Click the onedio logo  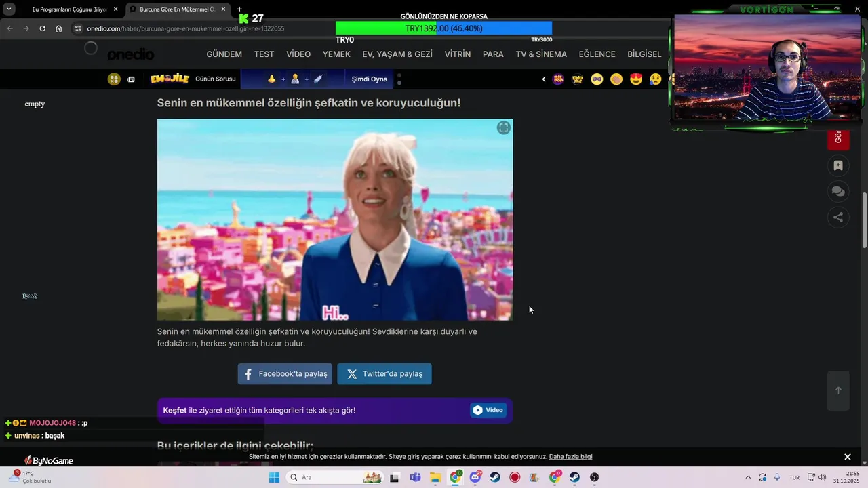coord(131,54)
